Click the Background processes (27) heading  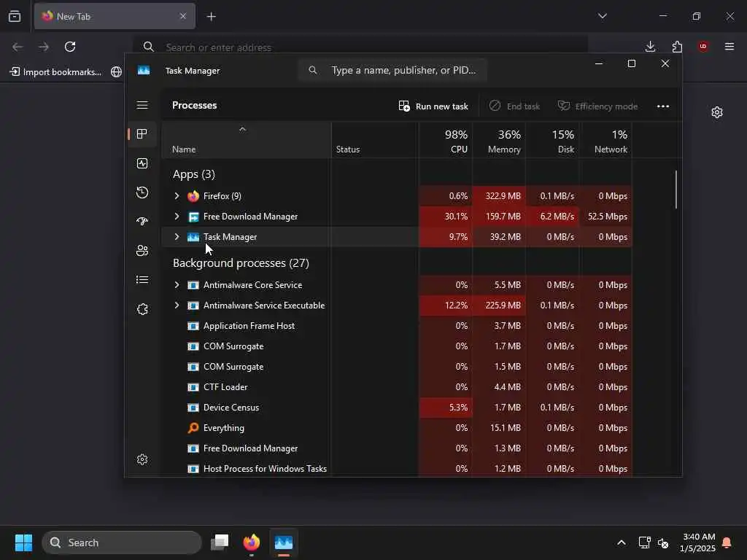(x=241, y=262)
